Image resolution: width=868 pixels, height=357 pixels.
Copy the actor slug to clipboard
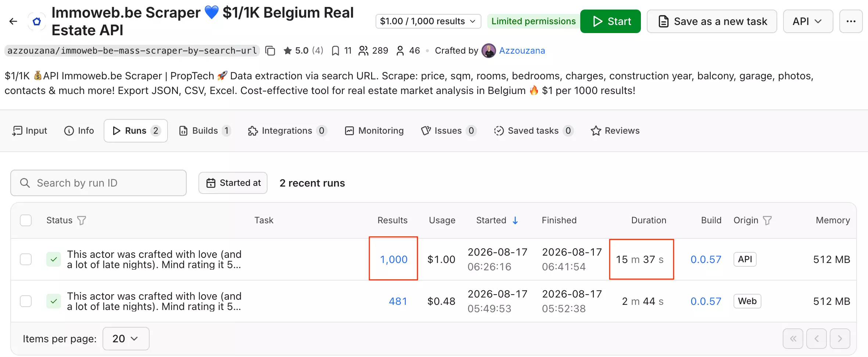coord(270,51)
